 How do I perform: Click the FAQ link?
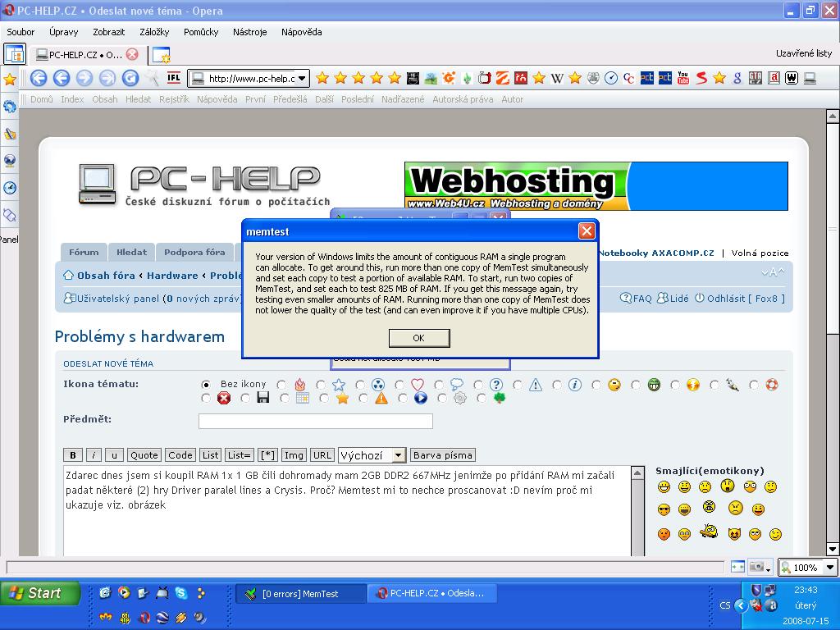click(x=641, y=299)
